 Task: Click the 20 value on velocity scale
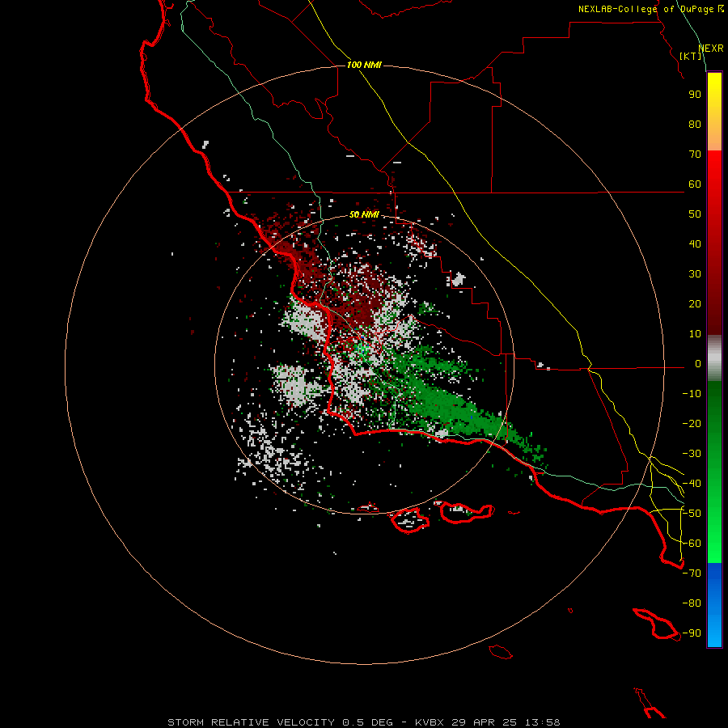[695, 304]
